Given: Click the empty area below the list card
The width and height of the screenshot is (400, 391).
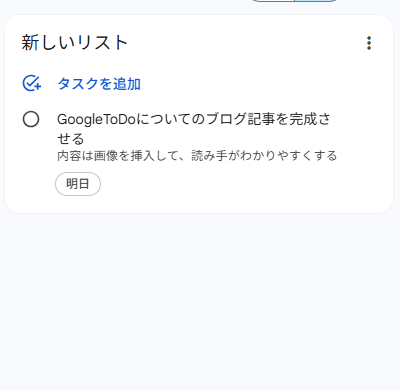Looking at the screenshot, I should click(x=200, y=300).
